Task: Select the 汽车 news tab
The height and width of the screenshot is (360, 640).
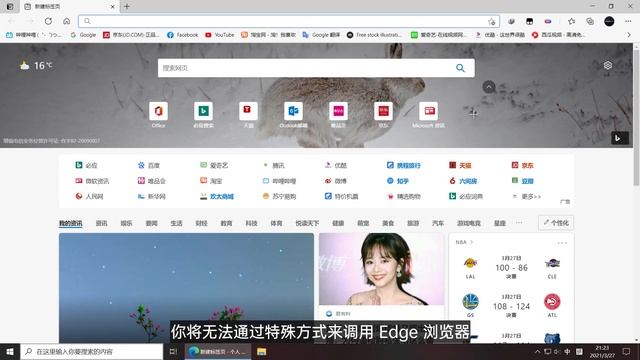Action: pyautogui.click(x=438, y=223)
